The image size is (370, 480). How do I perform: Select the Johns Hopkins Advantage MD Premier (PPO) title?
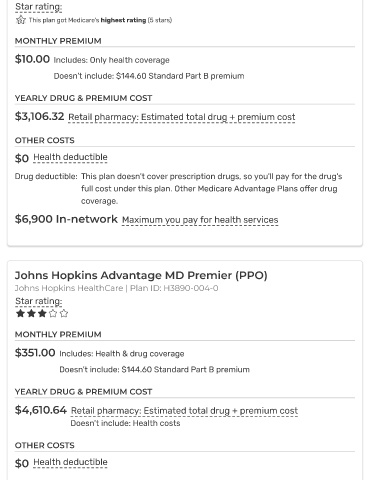[141, 275]
